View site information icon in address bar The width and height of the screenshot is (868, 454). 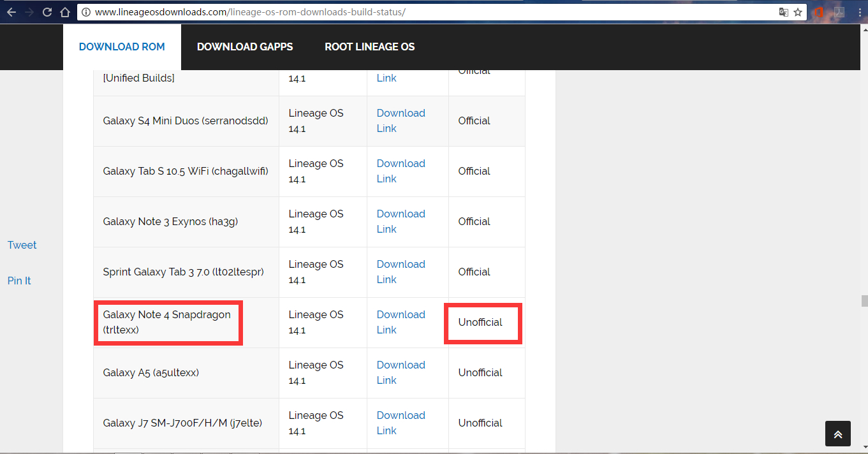(85, 12)
